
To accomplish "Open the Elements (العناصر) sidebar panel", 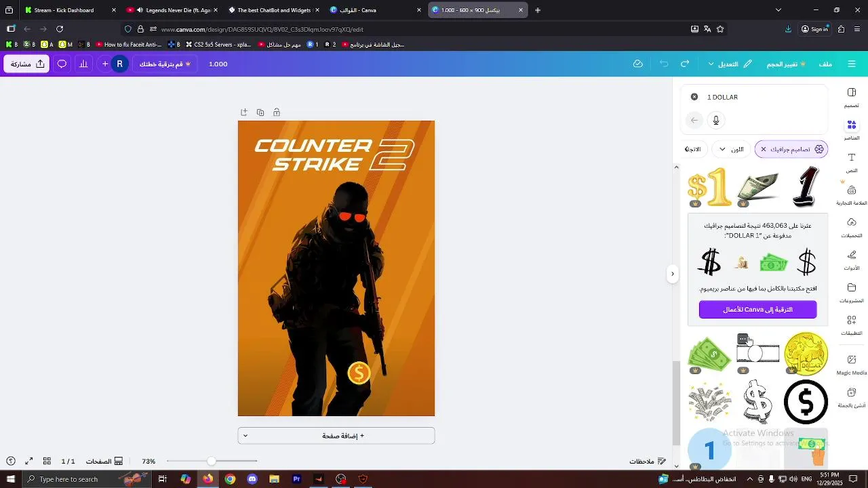I will [x=852, y=130].
